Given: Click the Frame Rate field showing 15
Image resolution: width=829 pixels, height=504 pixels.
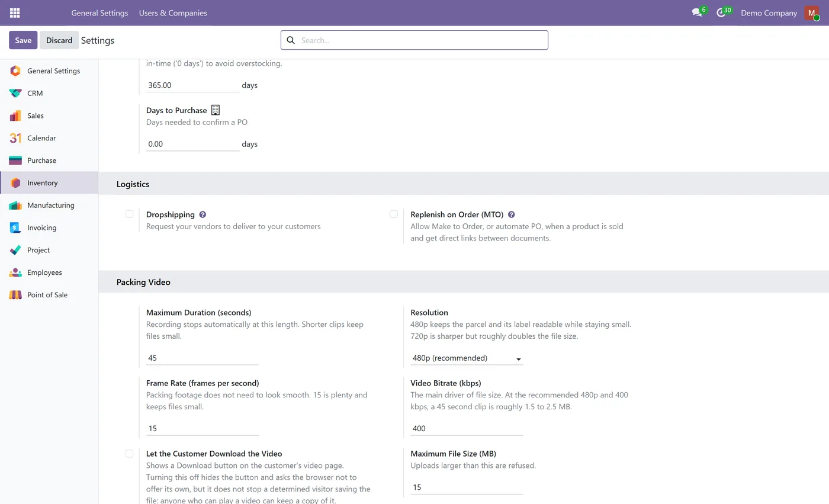Looking at the screenshot, I should (x=203, y=428).
